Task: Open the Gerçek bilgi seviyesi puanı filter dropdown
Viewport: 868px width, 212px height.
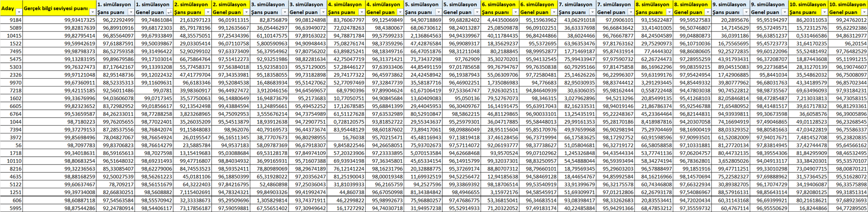Action: [92, 12]
